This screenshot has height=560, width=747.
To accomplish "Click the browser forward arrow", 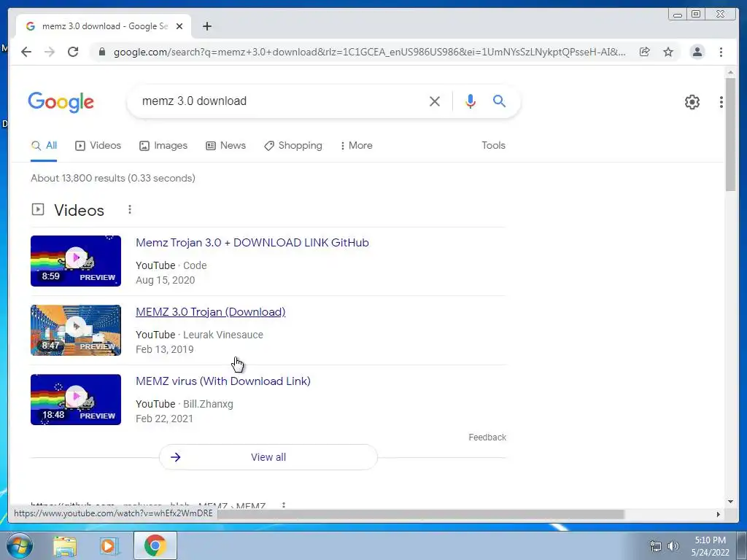I will (x=50, y=52).
